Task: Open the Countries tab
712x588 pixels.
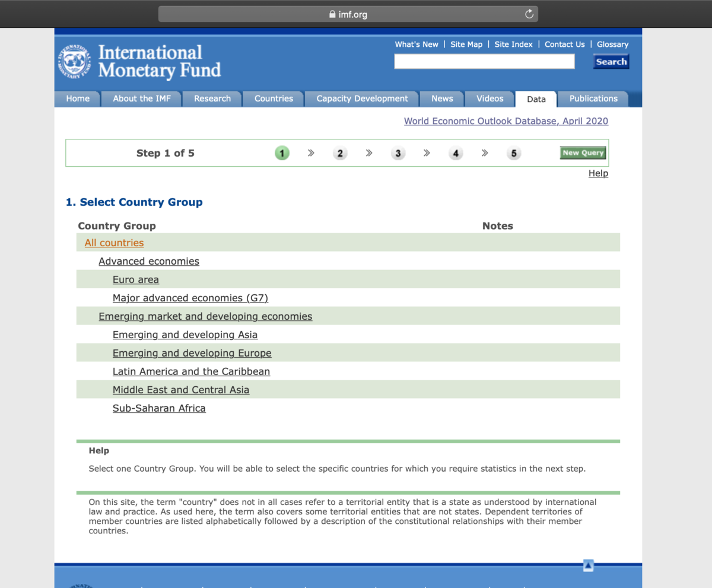Action: [274, 99]
